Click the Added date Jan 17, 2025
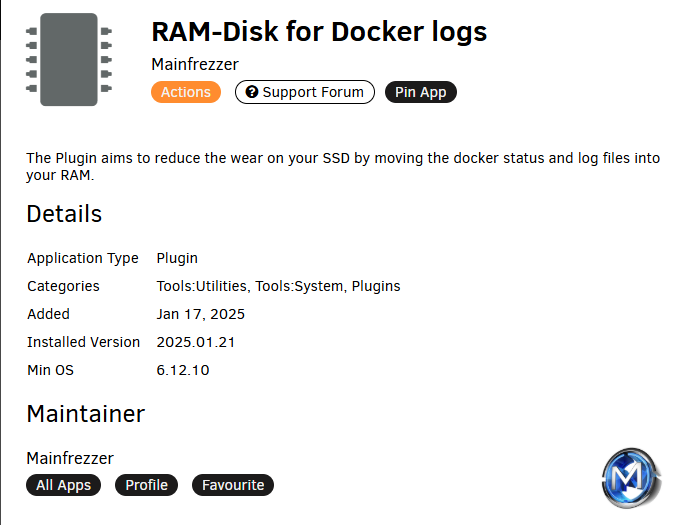The width and height of the screenshot is (683, 525). coord(201,314)
